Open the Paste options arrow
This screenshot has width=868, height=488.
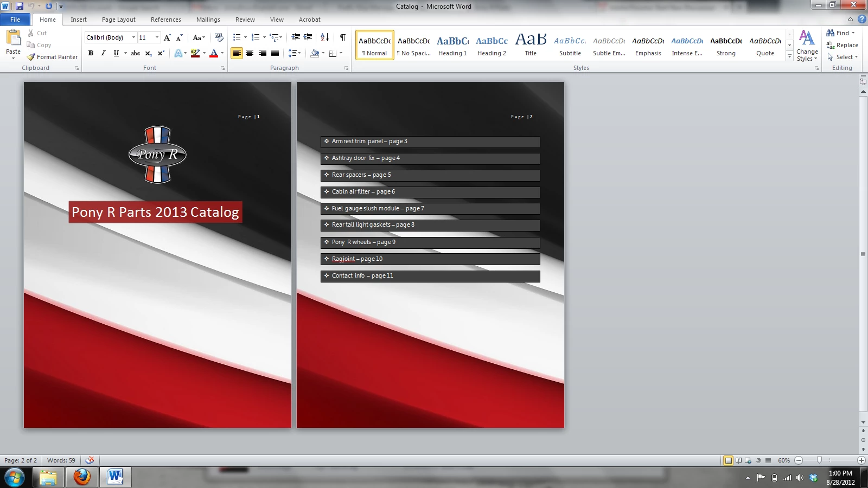pos(13,57)
